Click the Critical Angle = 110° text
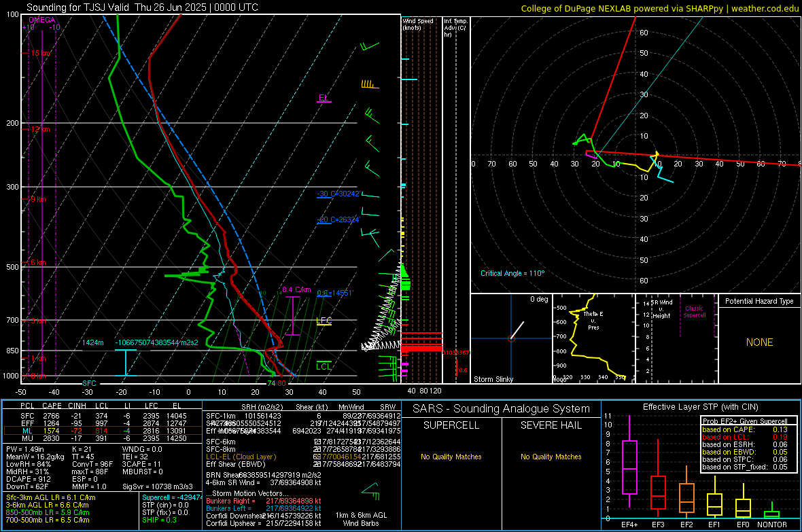The image size is (802, 532). pyautogui.click(x=512, y=273)
